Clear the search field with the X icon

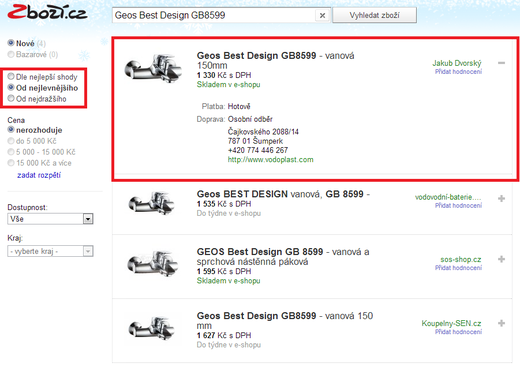[x=322, y=16]
